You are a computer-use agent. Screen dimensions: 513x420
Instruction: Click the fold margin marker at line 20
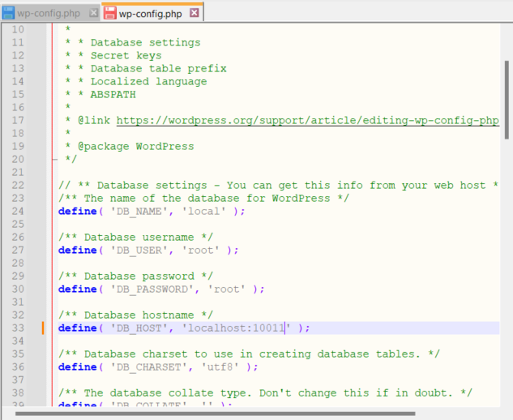[53, 159]
